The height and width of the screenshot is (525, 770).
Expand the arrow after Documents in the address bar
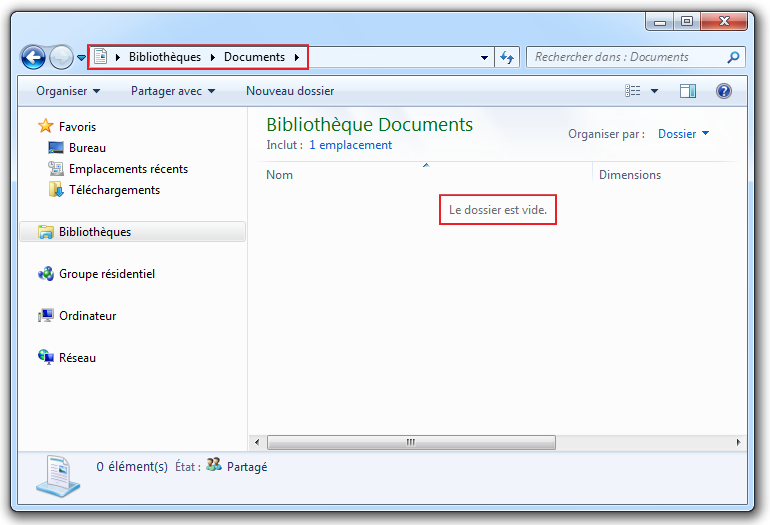pyautogui.click(x=297, y=57)
